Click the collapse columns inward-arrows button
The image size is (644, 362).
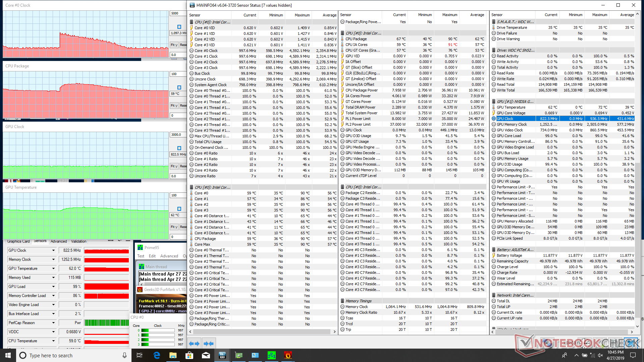[x=209, y=344]
